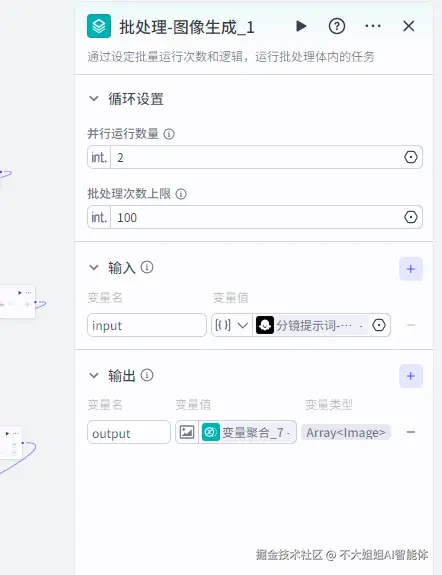Select the 变量聚合_7 variable reference
The image size is (442, 575).
tap(247, 432)
